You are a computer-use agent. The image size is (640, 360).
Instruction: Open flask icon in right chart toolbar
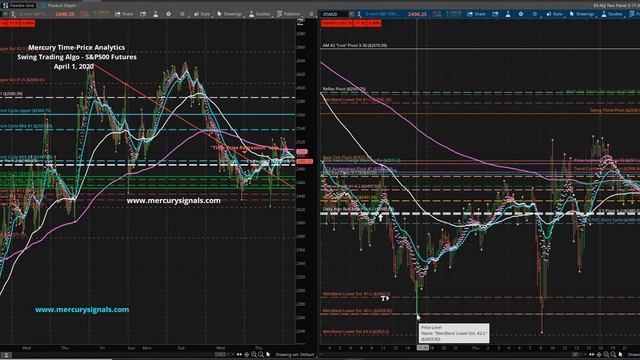pos(508,14)
